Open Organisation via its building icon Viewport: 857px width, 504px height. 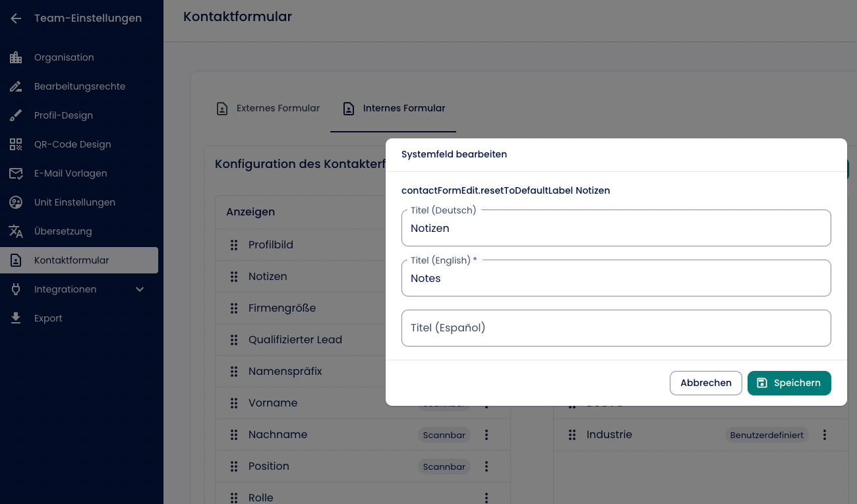pos(16,57)
